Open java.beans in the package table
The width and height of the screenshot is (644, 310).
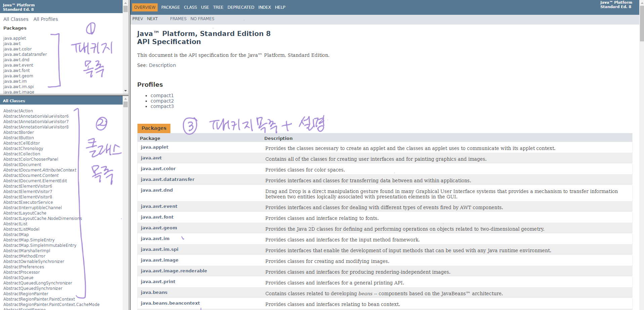point(154,293)
